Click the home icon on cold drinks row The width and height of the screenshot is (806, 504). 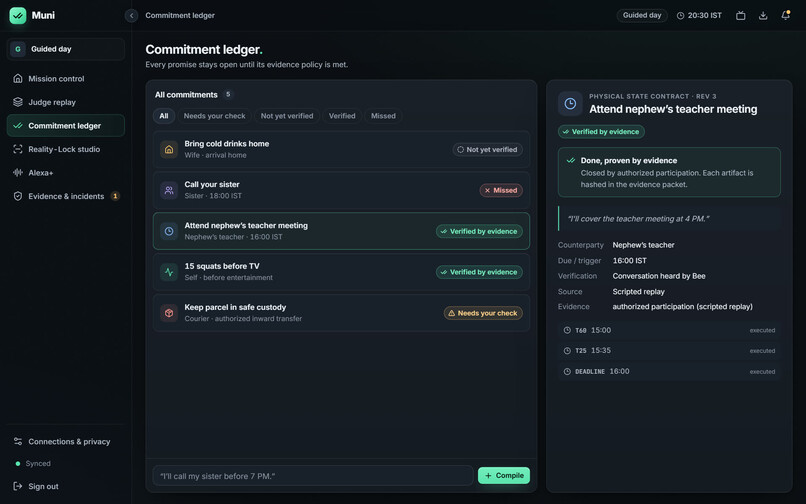point(169,149)
